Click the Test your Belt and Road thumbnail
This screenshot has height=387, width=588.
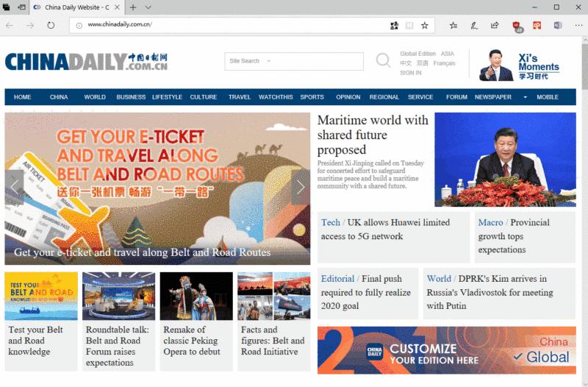pos(41,297)
